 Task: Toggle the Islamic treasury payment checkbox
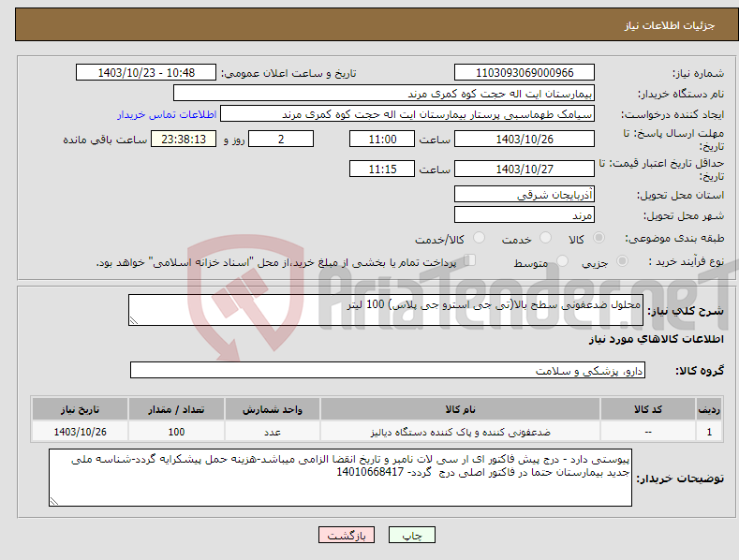pos(469,260)
